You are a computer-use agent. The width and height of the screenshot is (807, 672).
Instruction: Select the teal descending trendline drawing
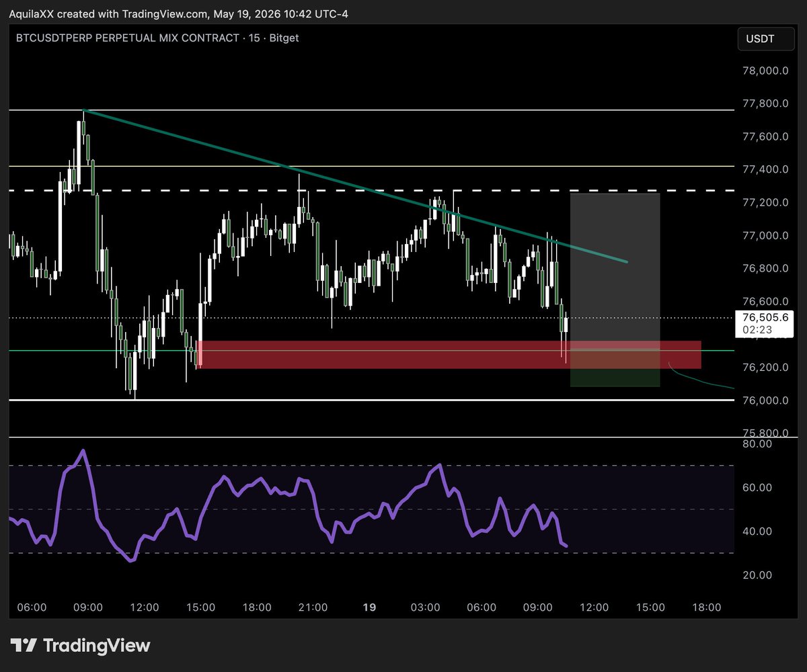click(x=355, y=185)
